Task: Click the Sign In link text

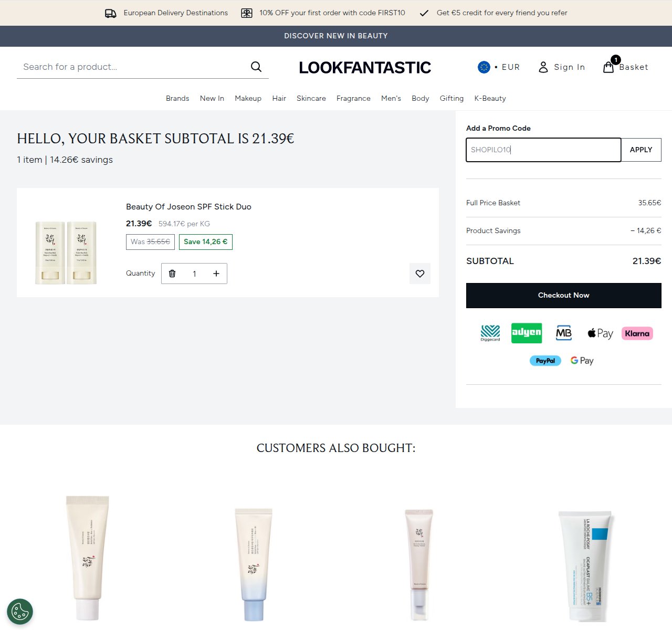Action: (x=570, y=67)
